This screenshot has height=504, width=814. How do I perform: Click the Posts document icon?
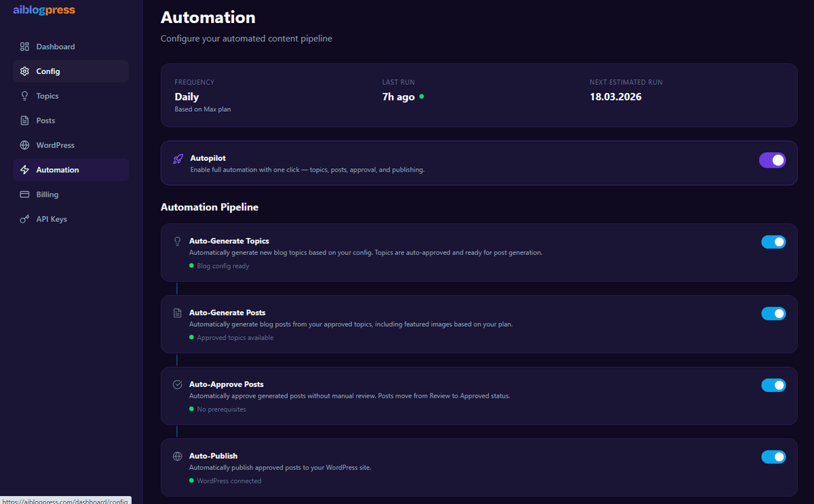(24, 120)
